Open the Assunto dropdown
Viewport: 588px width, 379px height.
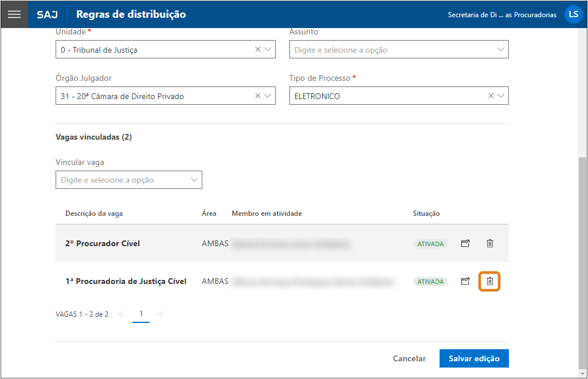click(501, 50)
